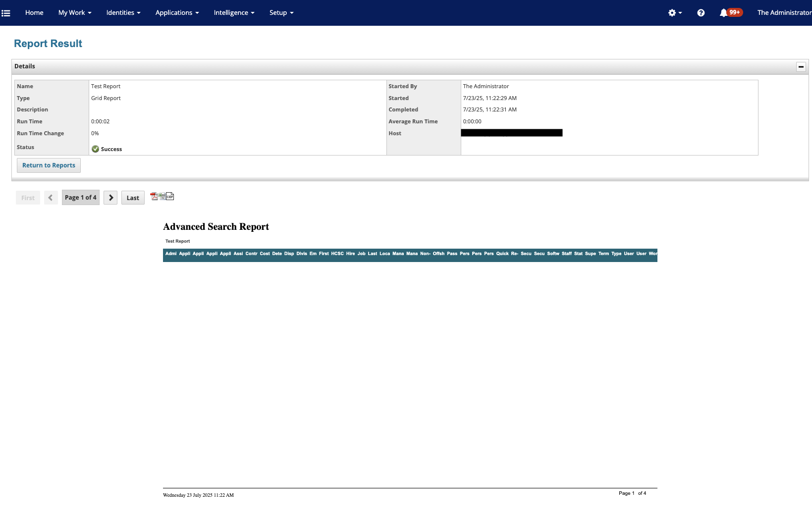Click the Average Run Time value 0:00:00

pos(472,121)
